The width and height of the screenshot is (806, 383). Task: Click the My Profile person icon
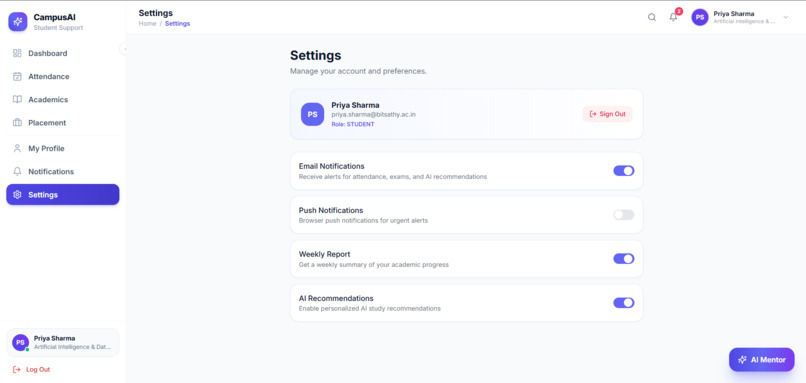click(17, 149)
